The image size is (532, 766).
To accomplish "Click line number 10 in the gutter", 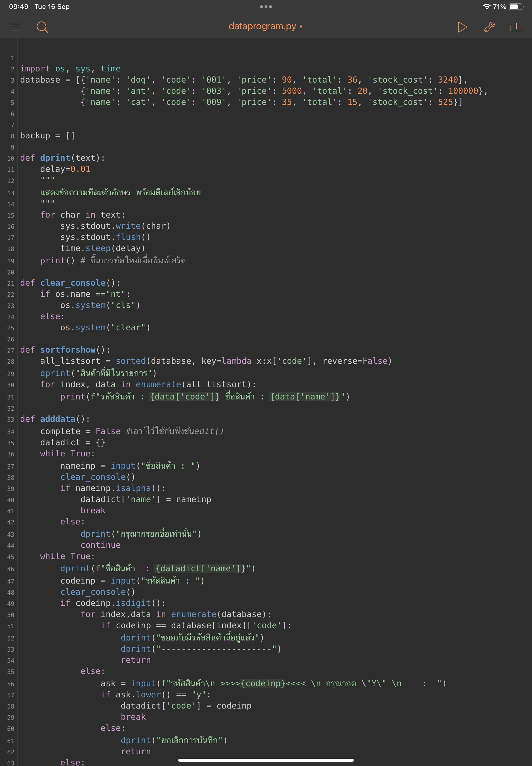I will [x=11, y=158].
